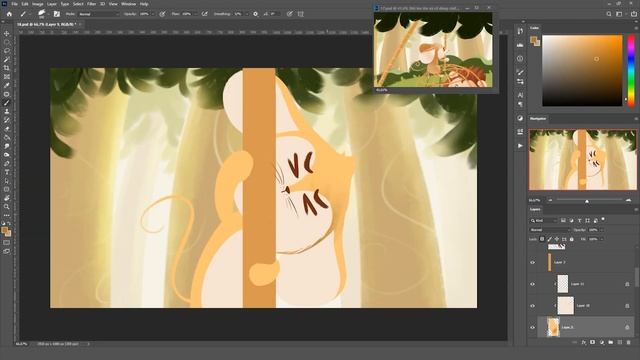Toggle lock all in Layers panel
Viewport: 640px width, 360px height.
[x=571, y=239]
